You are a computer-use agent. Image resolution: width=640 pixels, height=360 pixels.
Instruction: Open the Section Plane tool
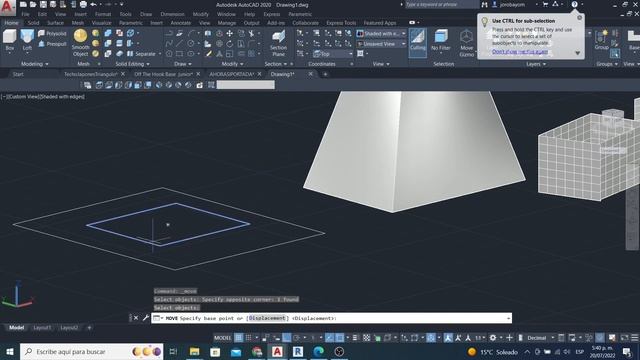point(278,43)
